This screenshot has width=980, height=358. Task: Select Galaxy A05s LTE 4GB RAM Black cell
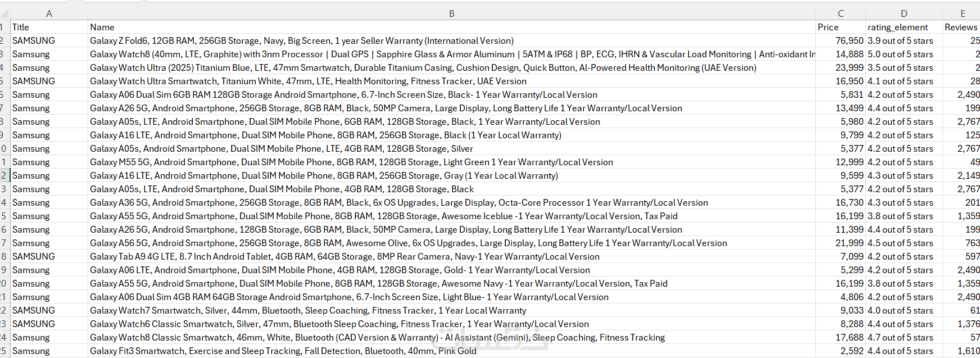pos(452,189)
